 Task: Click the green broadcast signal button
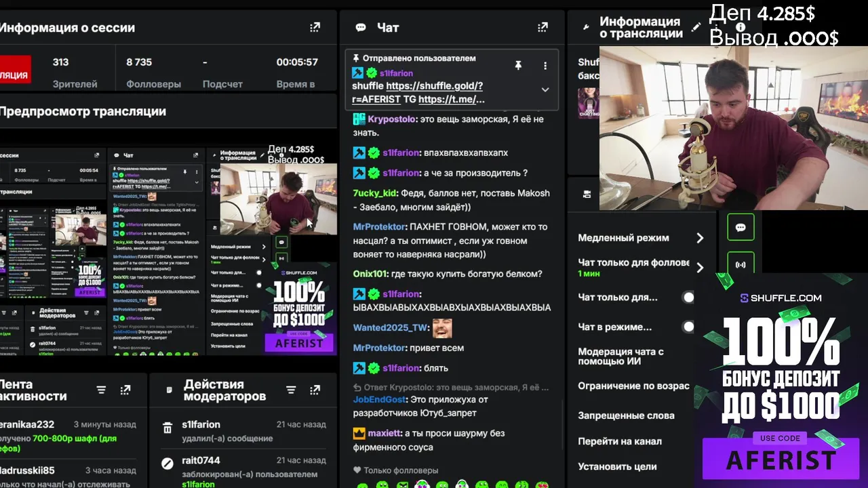pos(741,264)
